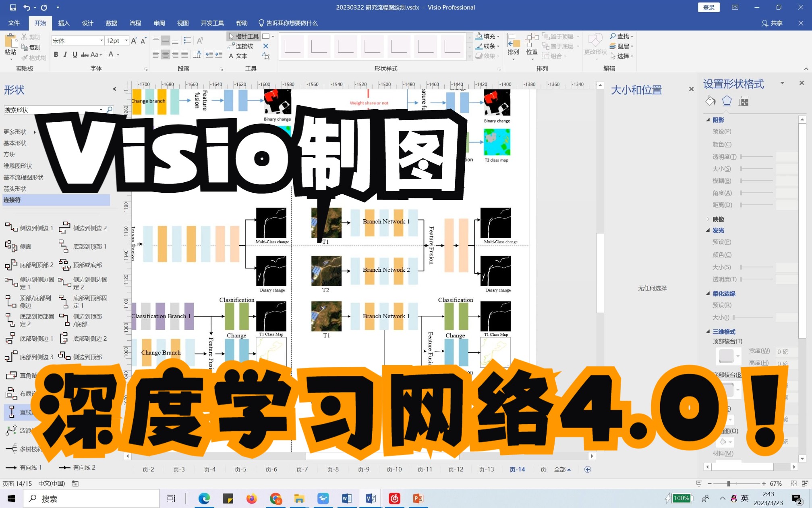Click the Save icon in title bar
The height and width of the screenshot is (508, 812).
pyautogui.click(x=13, y=7)
